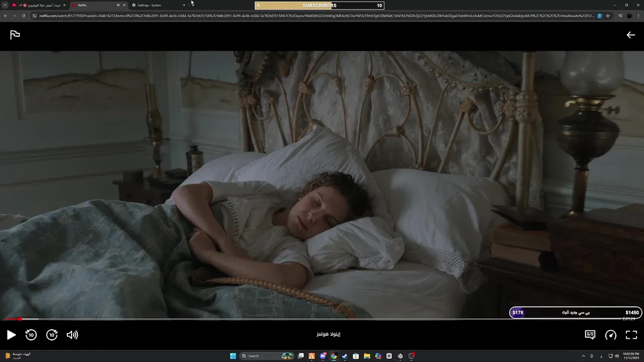Open the Netflix player volume control
This screenshot has height=362, width=644.
[x=72, y=335]
